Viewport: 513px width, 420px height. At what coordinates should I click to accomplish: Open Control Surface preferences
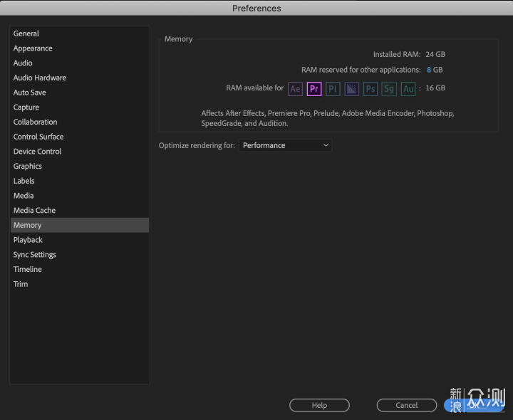coord(80,136)
